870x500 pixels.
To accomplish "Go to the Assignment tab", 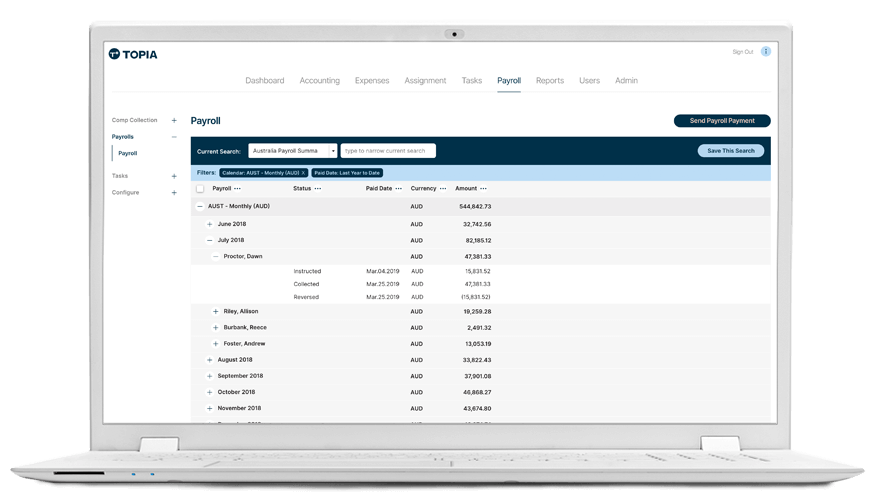I will tap(425, 80).
